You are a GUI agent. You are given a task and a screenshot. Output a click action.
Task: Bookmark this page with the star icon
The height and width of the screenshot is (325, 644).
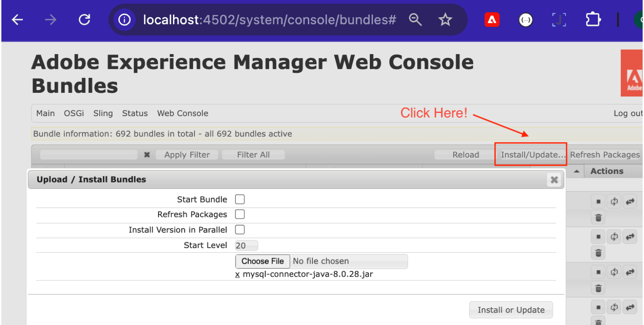click(x=445, y=20)
